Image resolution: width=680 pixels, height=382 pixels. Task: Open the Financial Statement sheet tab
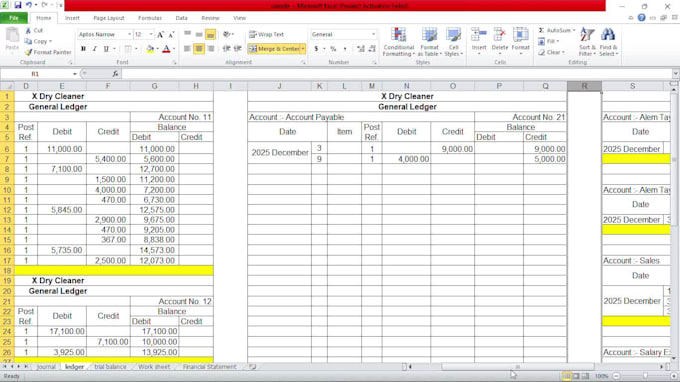point(209,367)
